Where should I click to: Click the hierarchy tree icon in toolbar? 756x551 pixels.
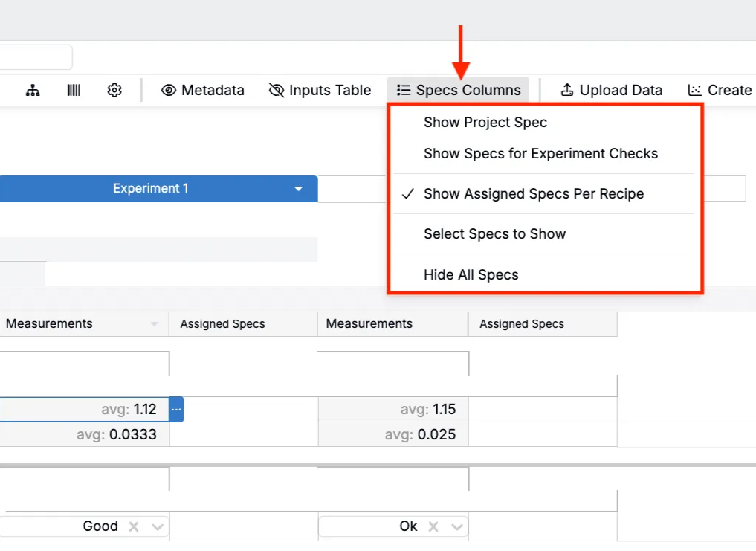33,90
